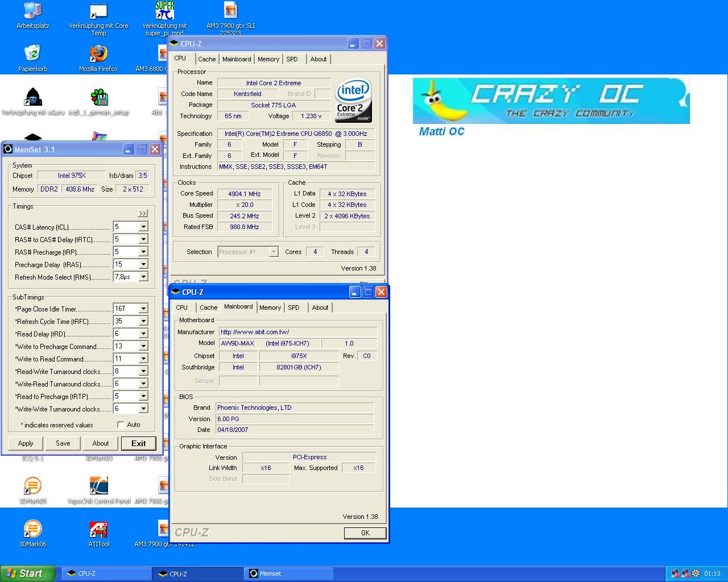Switch to Memset taskbar item
The width and height of the screenshot is (728, 582).
coord(289,573)
